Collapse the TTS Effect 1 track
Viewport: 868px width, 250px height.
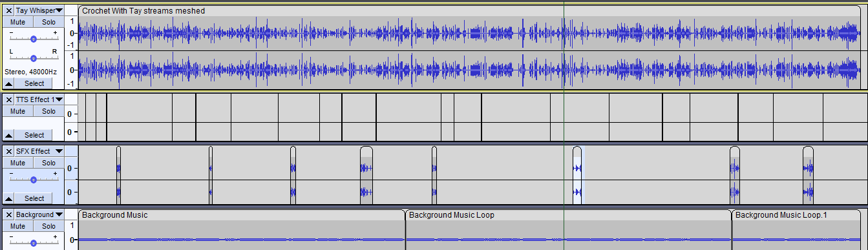tap(8, 135)
